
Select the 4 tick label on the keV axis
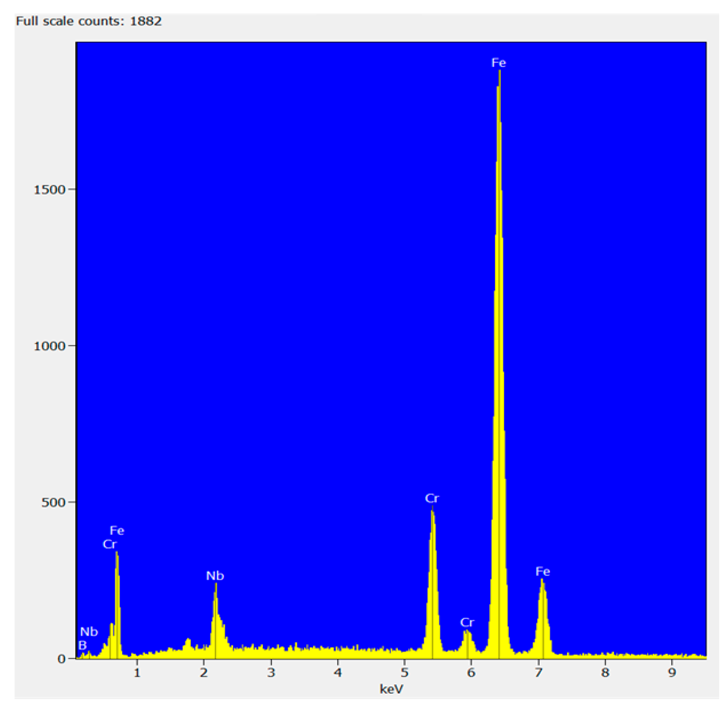338,672
